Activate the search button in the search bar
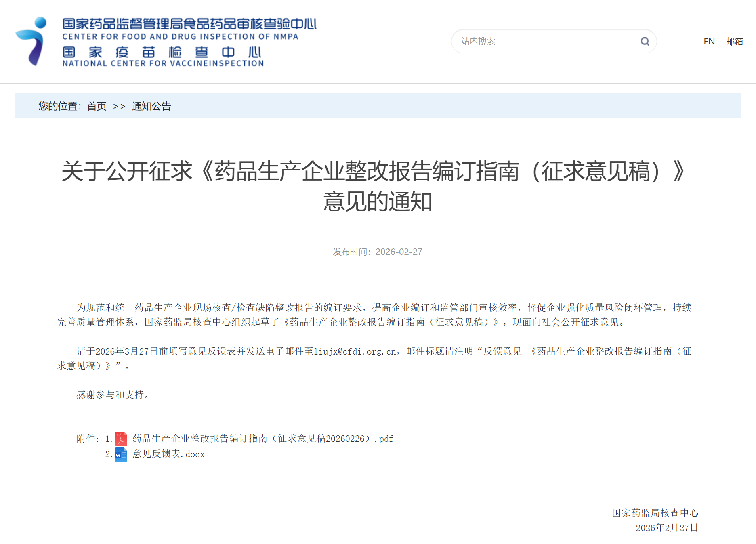 tap(645, 41)
